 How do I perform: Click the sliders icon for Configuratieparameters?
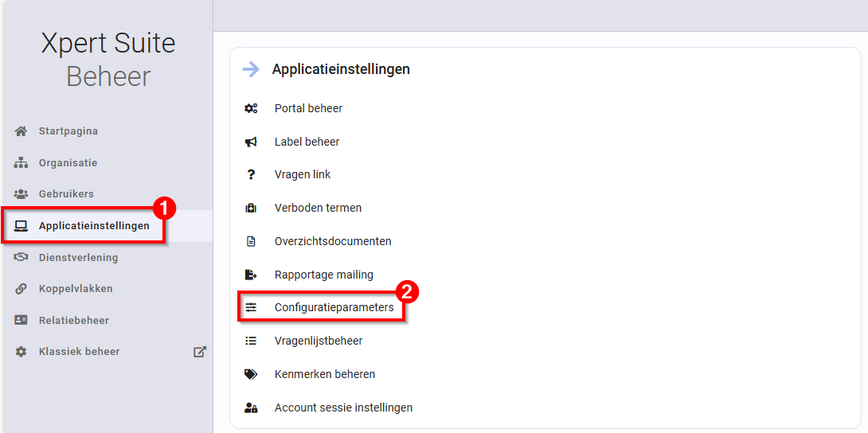coord(251,307)
